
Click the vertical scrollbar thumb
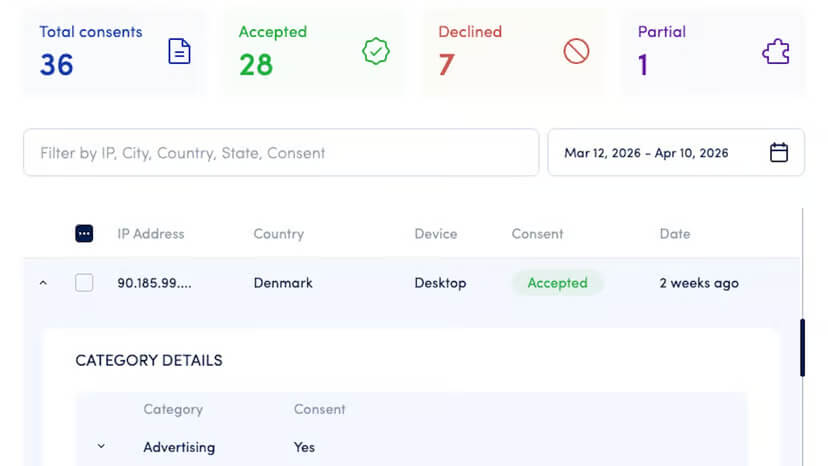coord(802,348)
